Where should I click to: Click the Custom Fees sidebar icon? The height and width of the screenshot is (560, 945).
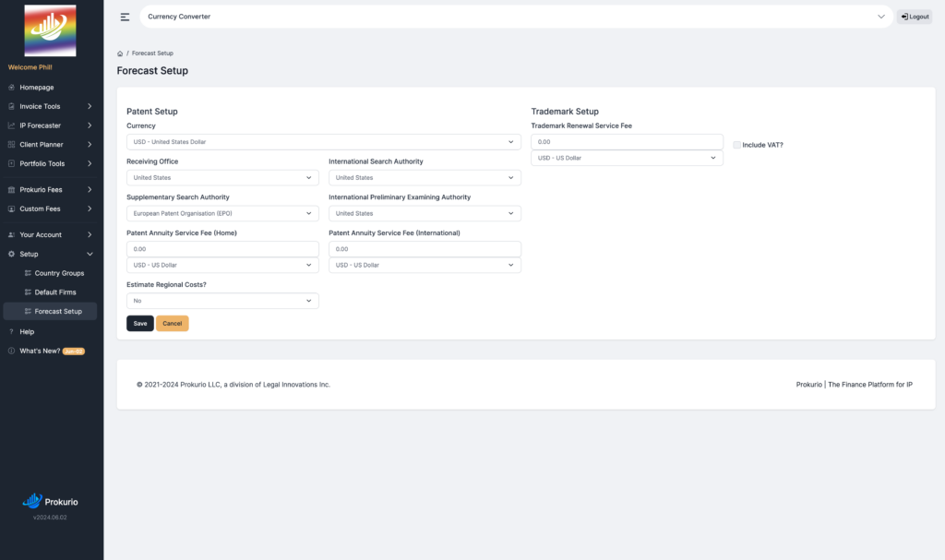pos(11,209)
